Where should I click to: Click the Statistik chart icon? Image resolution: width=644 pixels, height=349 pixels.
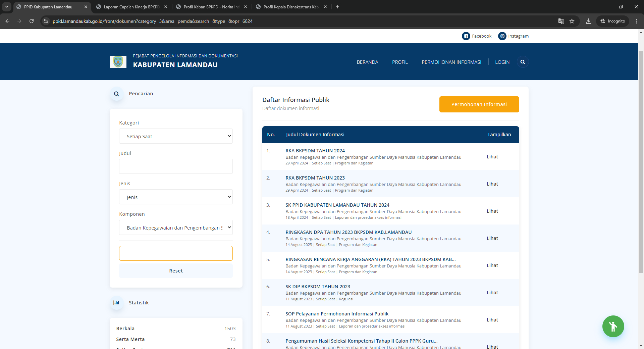point(116,303)
